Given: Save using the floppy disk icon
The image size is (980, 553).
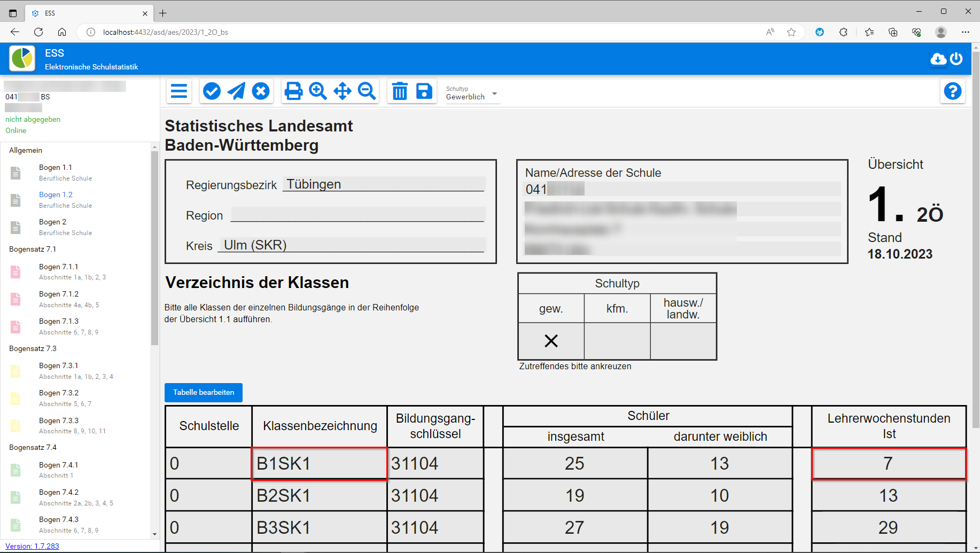Looking at the screenshot, I should 424,91.
